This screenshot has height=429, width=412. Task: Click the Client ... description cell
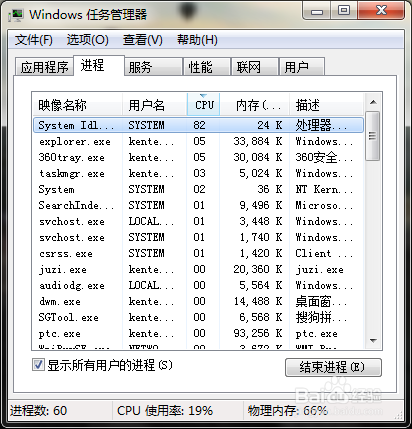(x=324, y=253)
